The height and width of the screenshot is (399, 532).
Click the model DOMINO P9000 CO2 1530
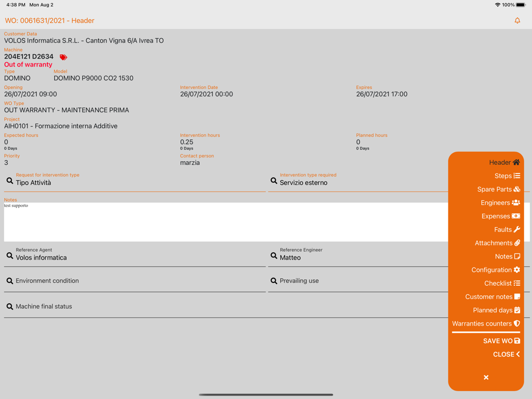pos(93,78)
